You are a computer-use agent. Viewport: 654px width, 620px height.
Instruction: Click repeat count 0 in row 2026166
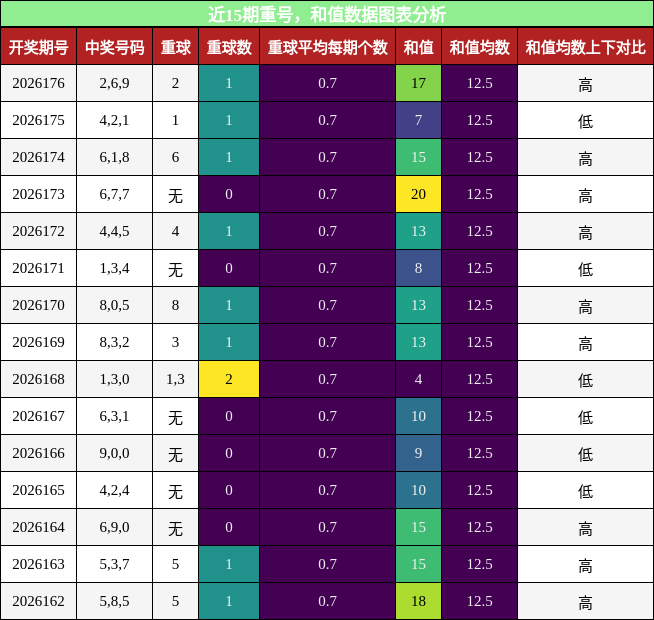[x=229, y=453]
